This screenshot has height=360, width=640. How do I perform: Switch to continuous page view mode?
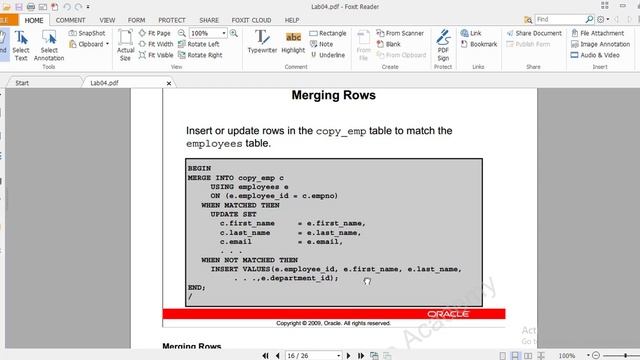point(516,356)
